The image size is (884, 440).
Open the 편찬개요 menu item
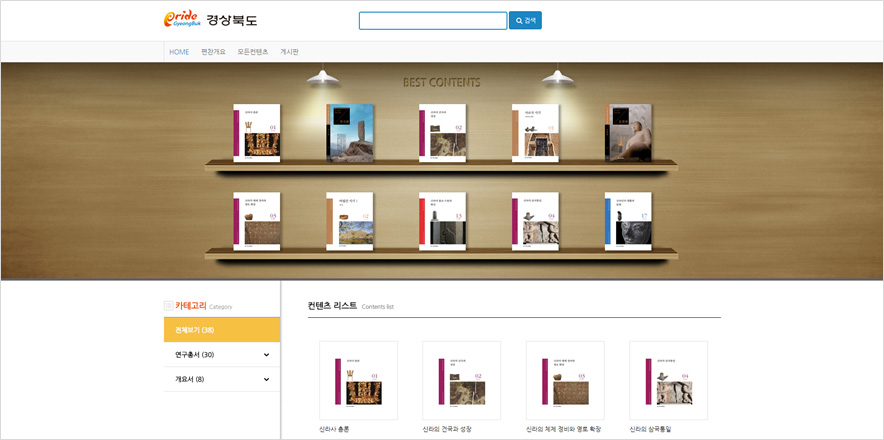click(213, 52)
